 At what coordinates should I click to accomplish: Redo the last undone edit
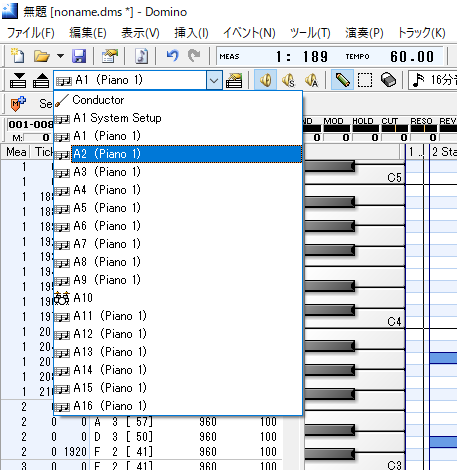(194, 56)
